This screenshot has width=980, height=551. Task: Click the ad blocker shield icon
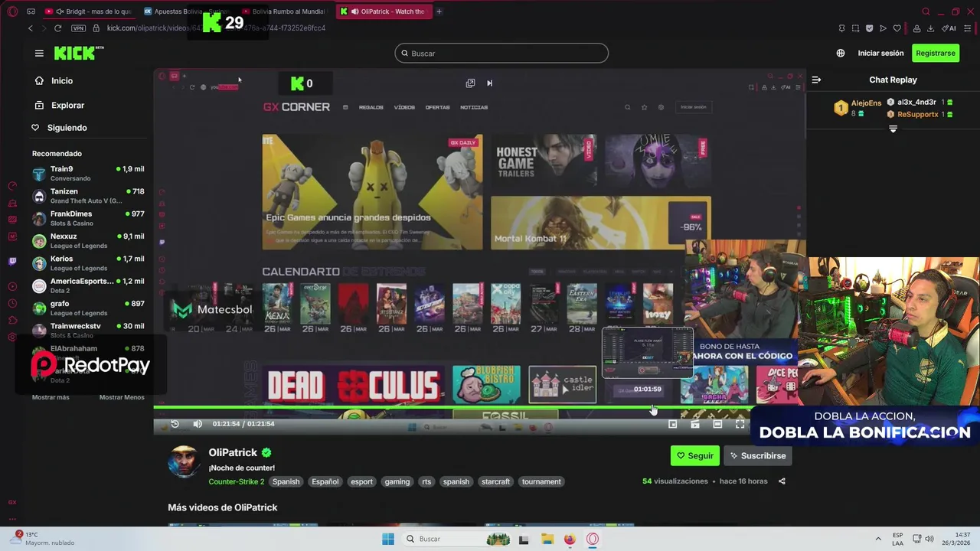tap(869, 28)
